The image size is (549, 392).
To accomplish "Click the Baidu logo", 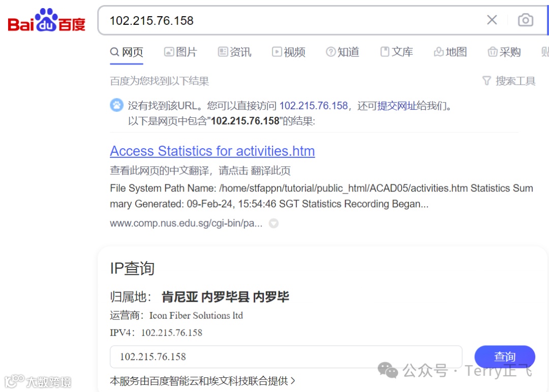I will [47, 20].
